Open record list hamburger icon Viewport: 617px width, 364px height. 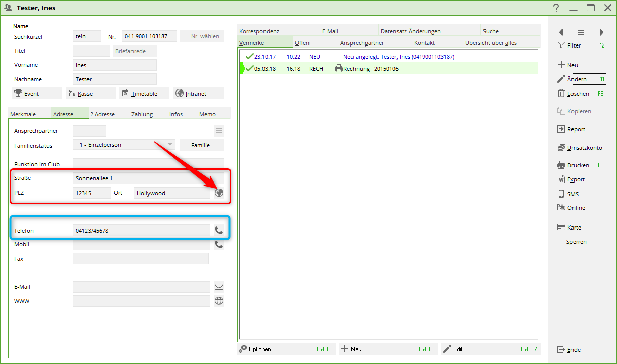click(x=581, y=32)
